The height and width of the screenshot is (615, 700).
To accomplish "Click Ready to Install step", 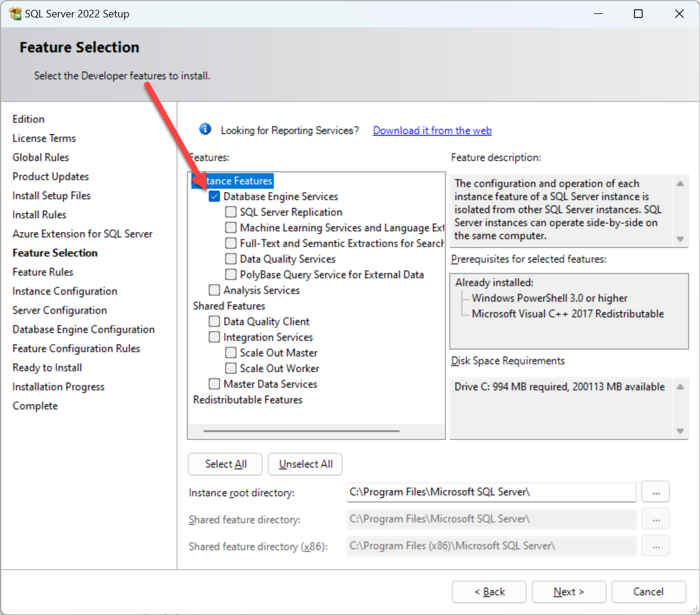I will pyautogui.click(x=47, y=367).
